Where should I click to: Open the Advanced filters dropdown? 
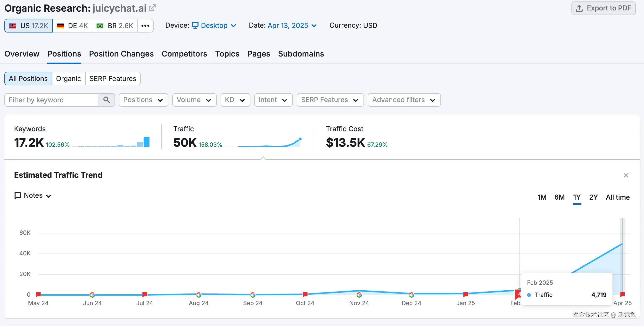pyautogui.click(x=404, y=100)
